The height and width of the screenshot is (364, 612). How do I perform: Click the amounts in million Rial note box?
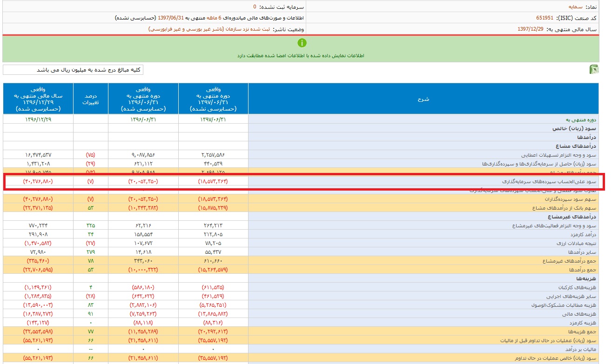click(x=73, y=70)
